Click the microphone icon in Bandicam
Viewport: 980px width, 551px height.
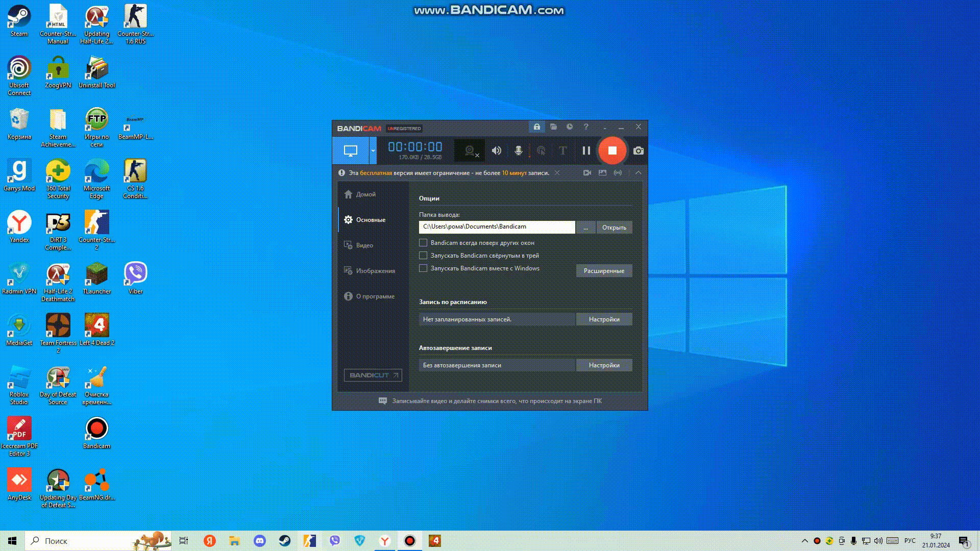(518, 151)
